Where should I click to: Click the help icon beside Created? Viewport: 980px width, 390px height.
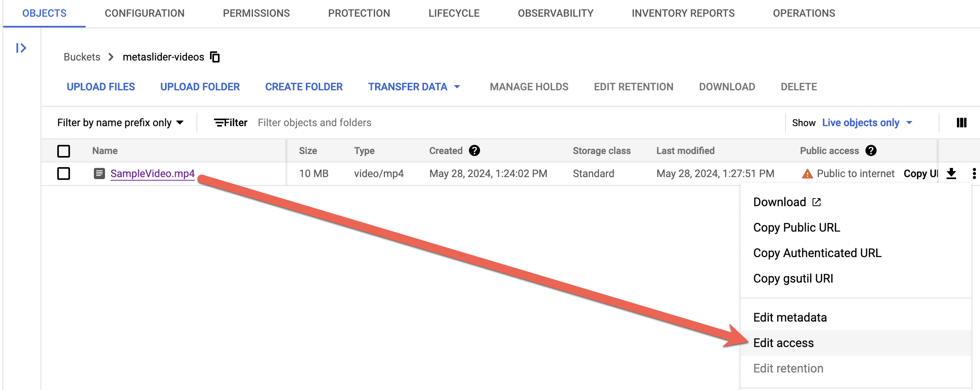coord(474,151)
